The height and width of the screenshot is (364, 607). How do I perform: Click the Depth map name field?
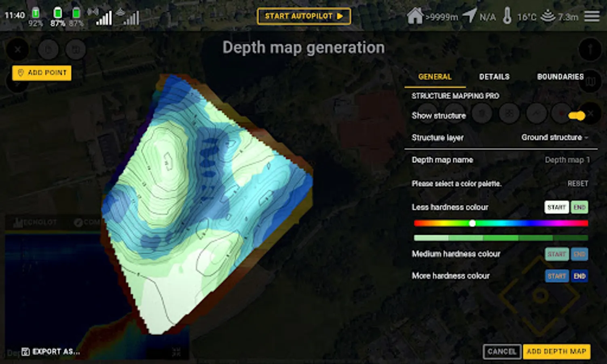pyautogui.click(x=501, y=160)
